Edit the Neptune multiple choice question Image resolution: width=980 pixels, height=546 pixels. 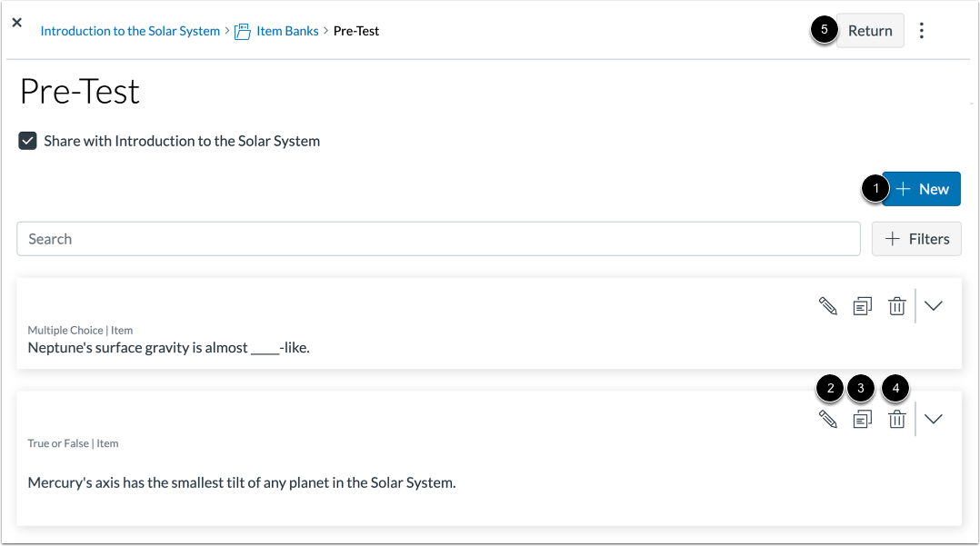coord(828,306)
